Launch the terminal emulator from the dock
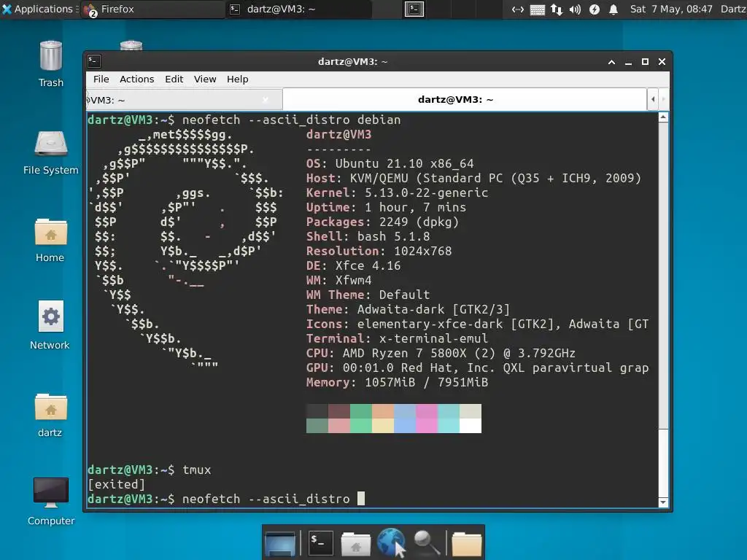The image size is (747, 560). click(320, 542)
